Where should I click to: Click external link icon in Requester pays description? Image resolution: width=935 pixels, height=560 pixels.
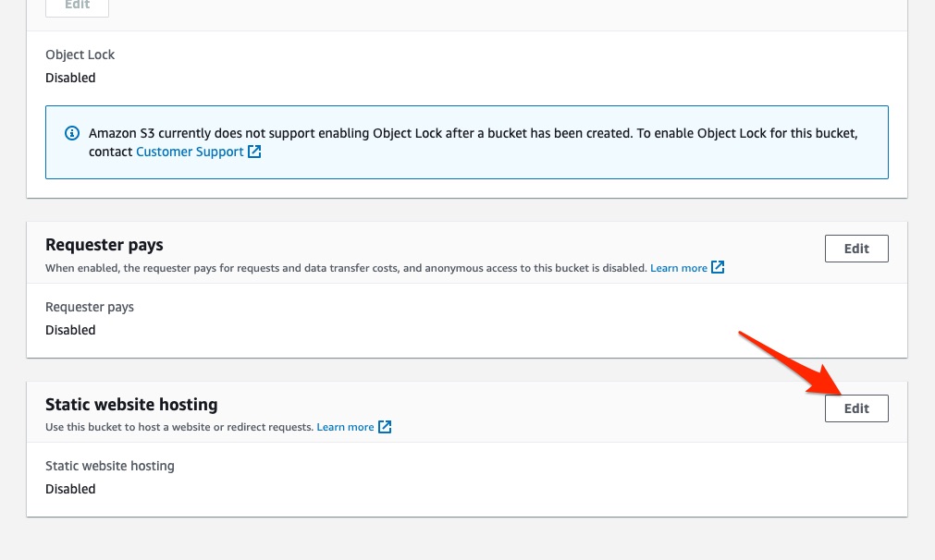(717, 268)
